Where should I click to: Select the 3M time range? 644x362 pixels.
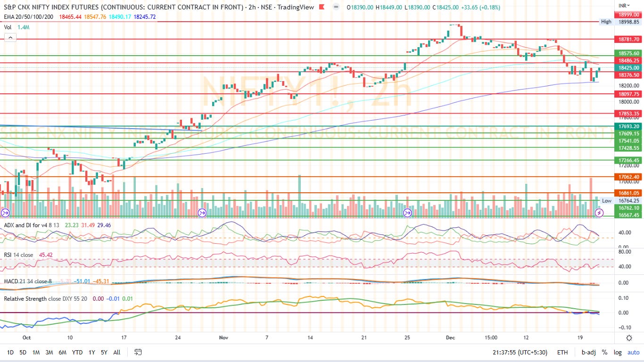(x=49, y=352)
